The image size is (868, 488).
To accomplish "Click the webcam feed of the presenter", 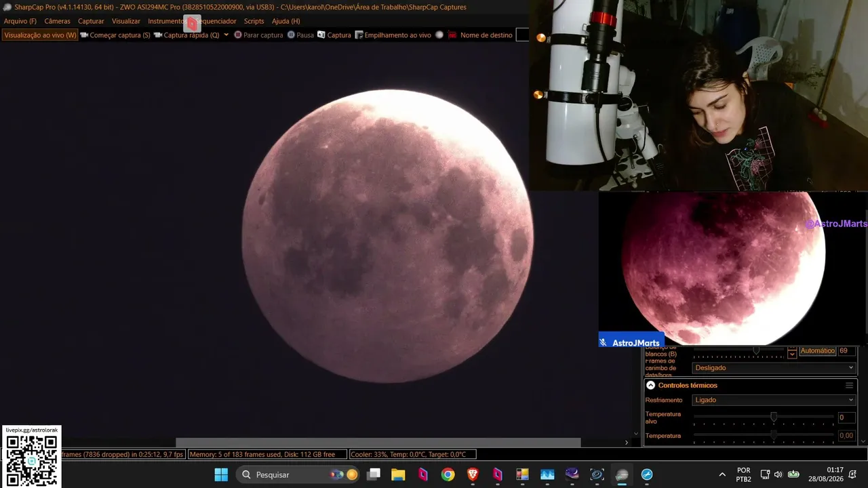I will (x=698, y=95).
